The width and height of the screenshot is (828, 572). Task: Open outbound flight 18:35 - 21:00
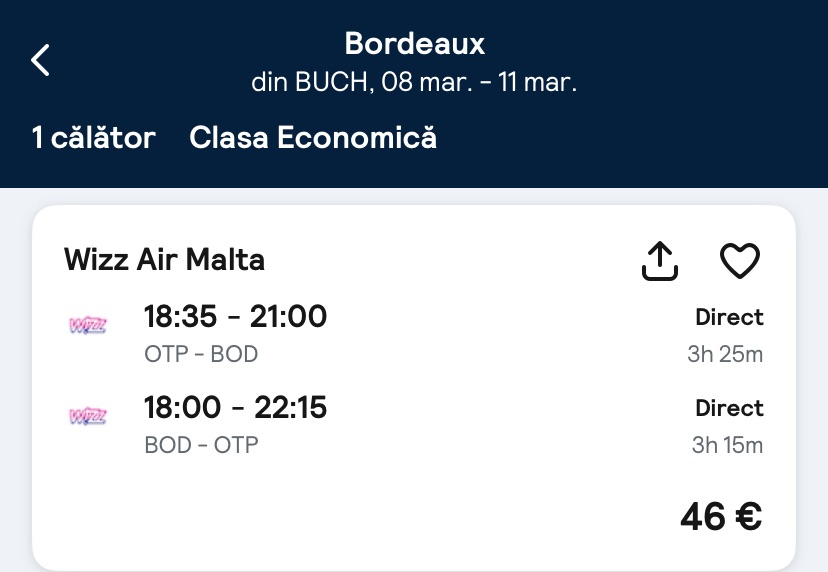pyautogui.click(x=235, y=317)
